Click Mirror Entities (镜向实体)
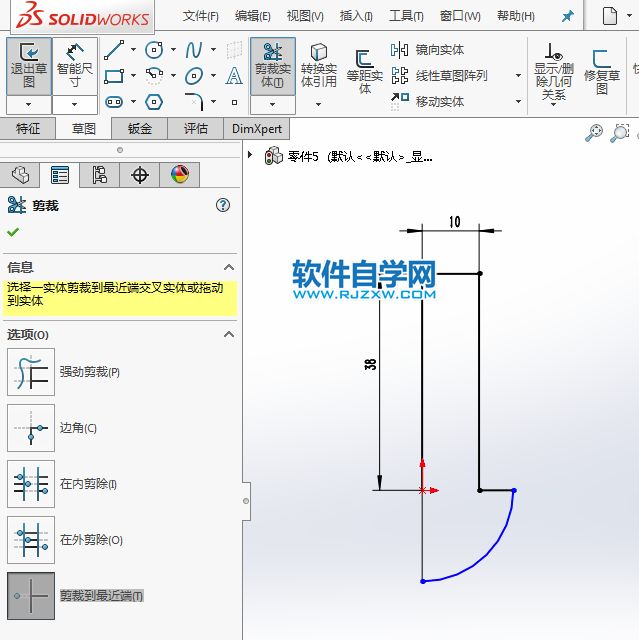639x640 pixels. tap(428, 50)
